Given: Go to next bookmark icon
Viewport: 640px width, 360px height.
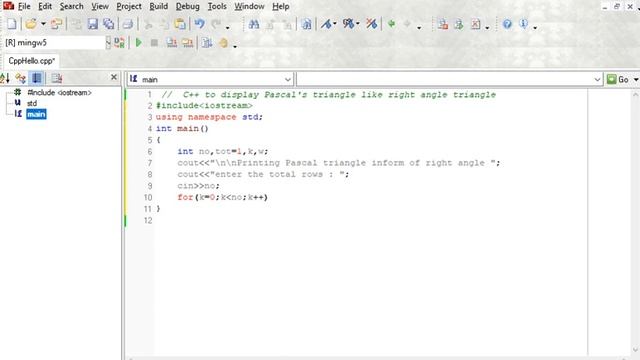Looking at the screenshot, I should tap(459, 24).
